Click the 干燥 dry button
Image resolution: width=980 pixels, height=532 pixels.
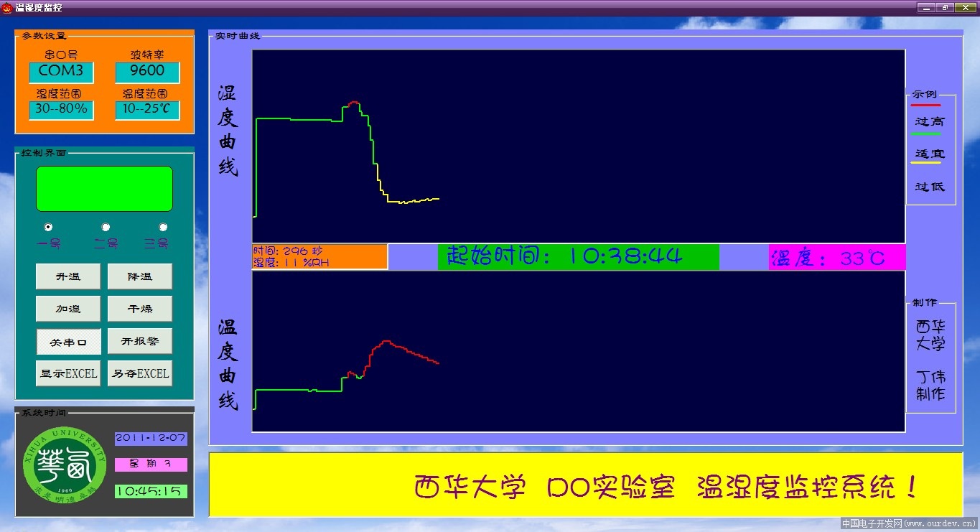(140, 309)
